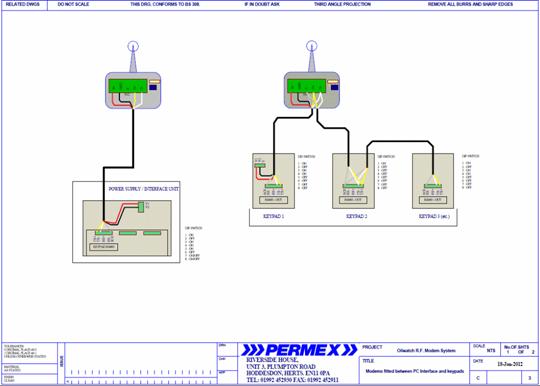Click the date field showing 18-Jan-2012
The image size is (540, 386).
(x=510, y=364)
